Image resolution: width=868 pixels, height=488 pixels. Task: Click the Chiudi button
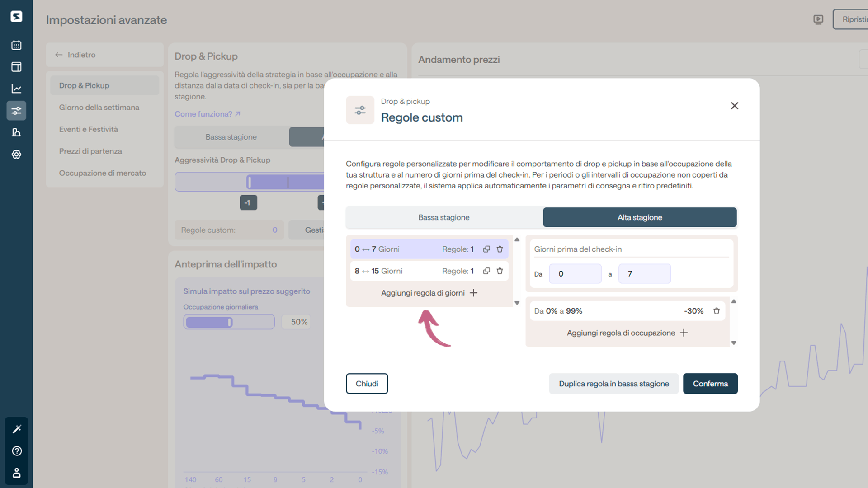point(367,384)
